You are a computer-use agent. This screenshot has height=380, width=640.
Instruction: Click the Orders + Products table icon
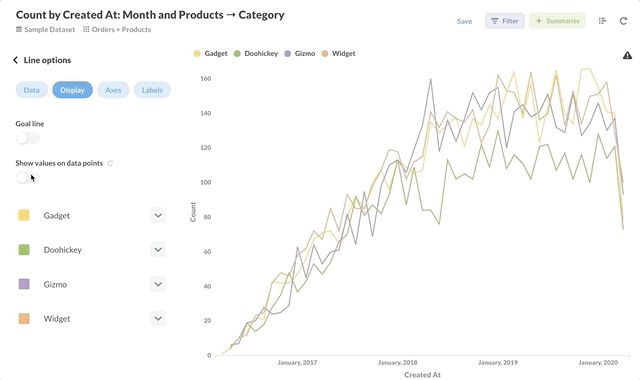86,29
